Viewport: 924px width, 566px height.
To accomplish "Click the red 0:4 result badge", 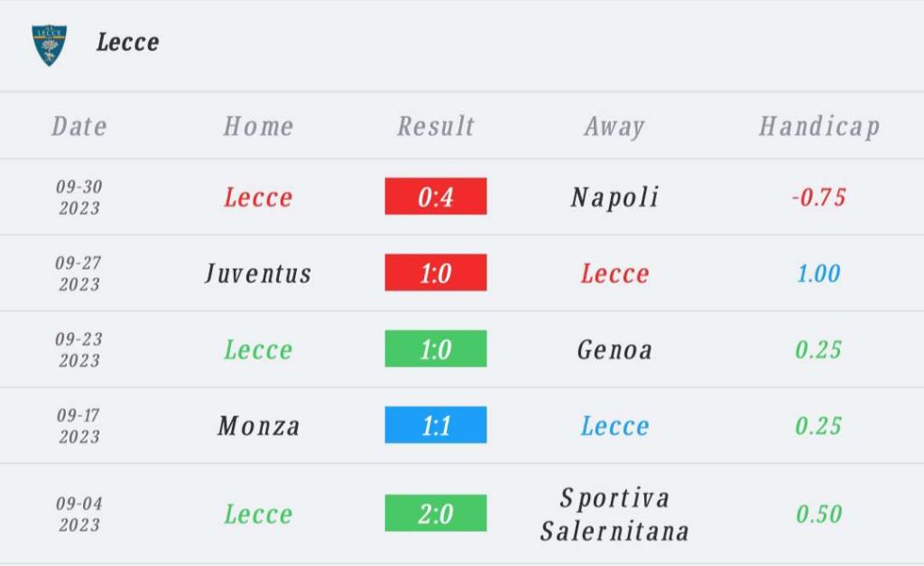I will (x=436, y=196).
